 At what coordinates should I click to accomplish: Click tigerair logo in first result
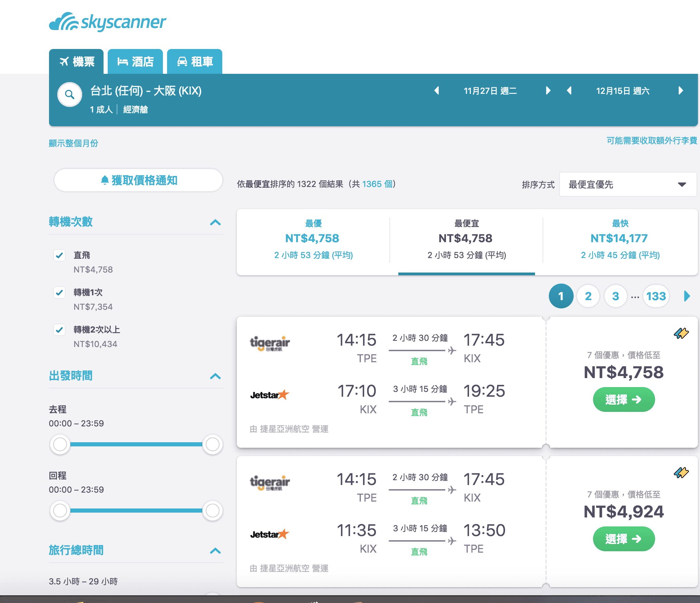pyautogui.click(x=270, y=344)
